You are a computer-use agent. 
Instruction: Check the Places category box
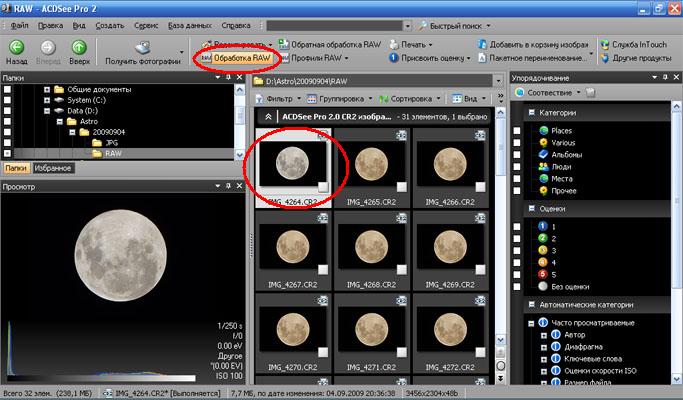(517, 131)
